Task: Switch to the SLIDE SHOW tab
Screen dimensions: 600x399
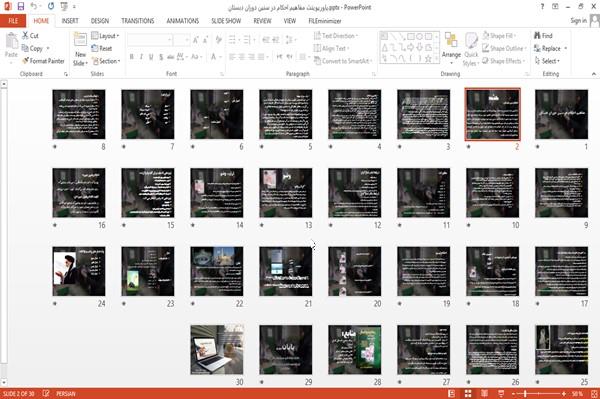Action: (226, 21)
